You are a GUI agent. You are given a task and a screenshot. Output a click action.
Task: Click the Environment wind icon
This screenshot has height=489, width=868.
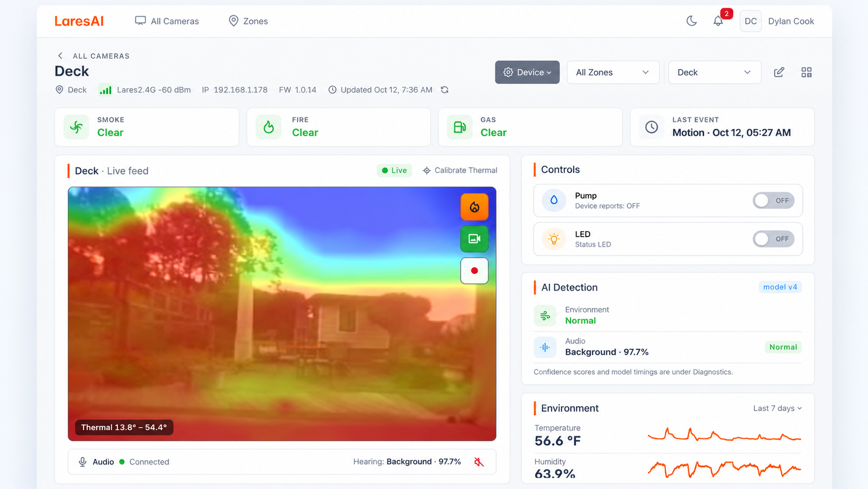click(x=545, y=315)
